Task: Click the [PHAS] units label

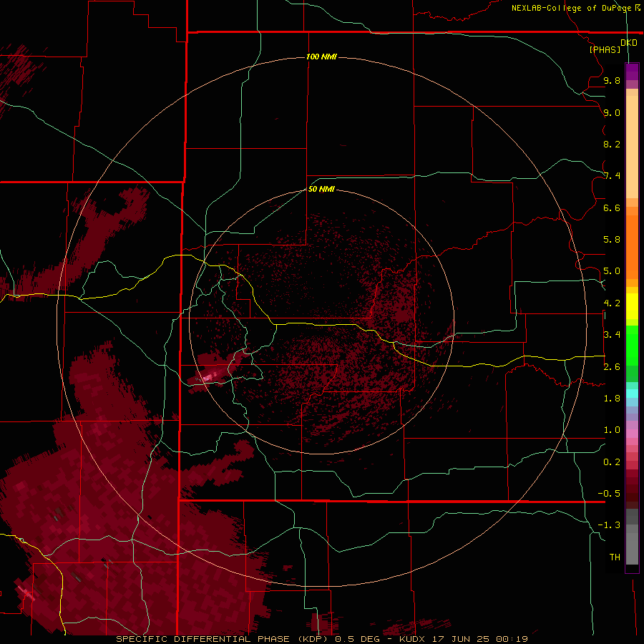Action: 605,49
